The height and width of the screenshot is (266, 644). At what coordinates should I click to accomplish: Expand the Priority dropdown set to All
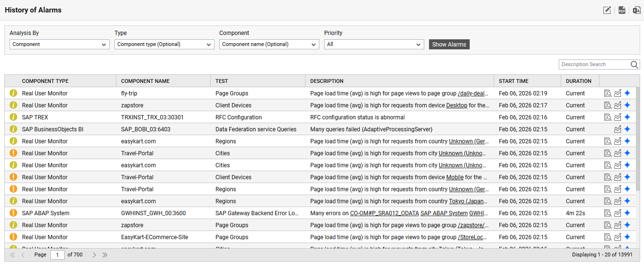click(x=374, y=45)
